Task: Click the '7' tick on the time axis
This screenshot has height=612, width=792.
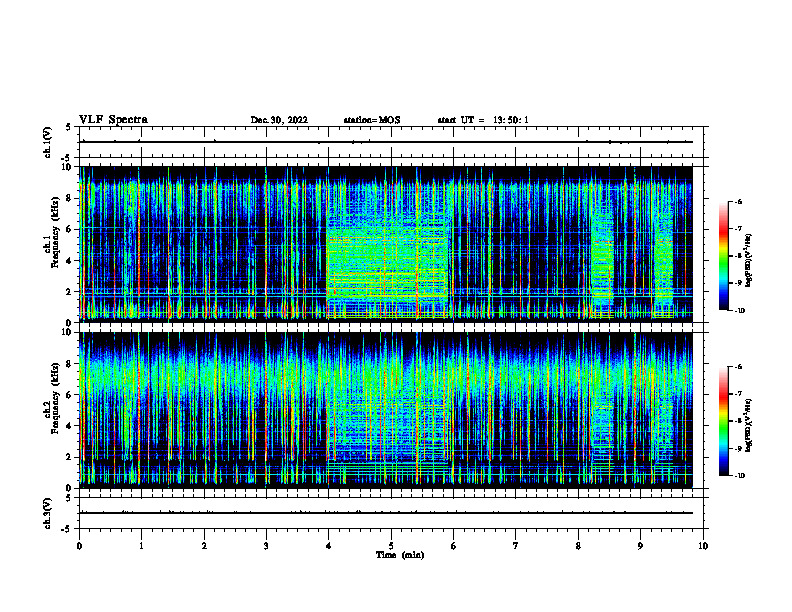Action: tap(516, 546)
